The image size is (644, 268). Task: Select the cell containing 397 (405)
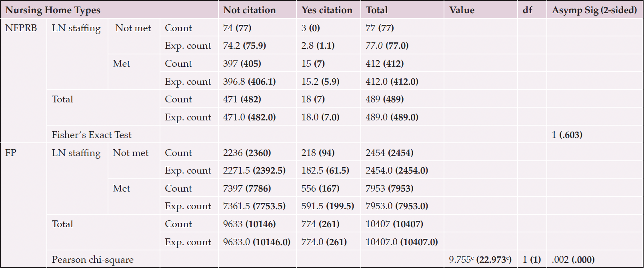(242, 64)
